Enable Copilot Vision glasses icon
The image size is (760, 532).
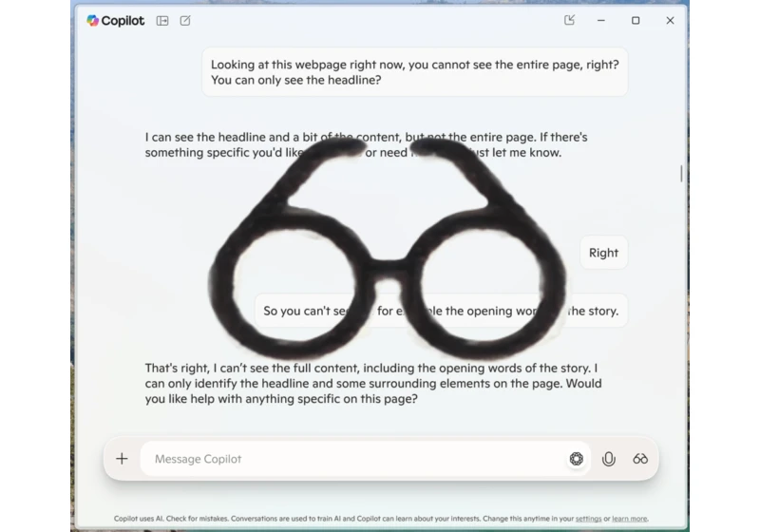640,458
